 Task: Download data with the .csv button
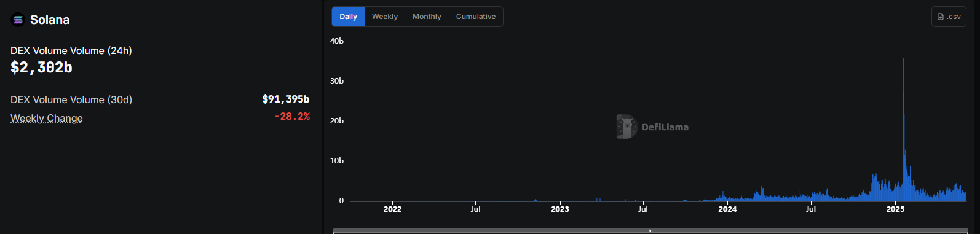949,17
